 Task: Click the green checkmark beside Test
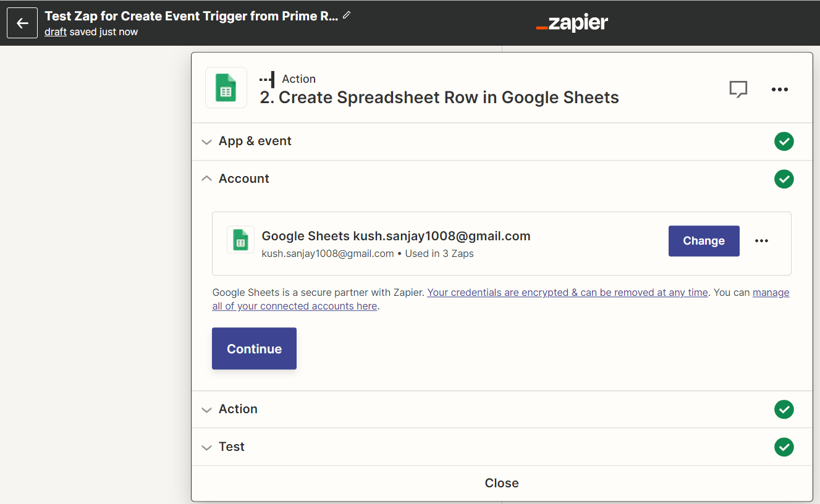784,447
